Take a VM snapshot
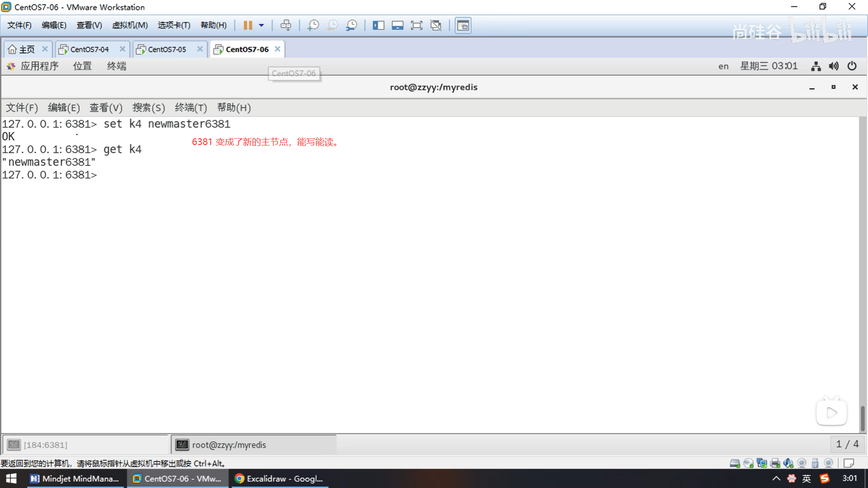The width and height of the screenshot is (868, 488). [x=313, y=25]
